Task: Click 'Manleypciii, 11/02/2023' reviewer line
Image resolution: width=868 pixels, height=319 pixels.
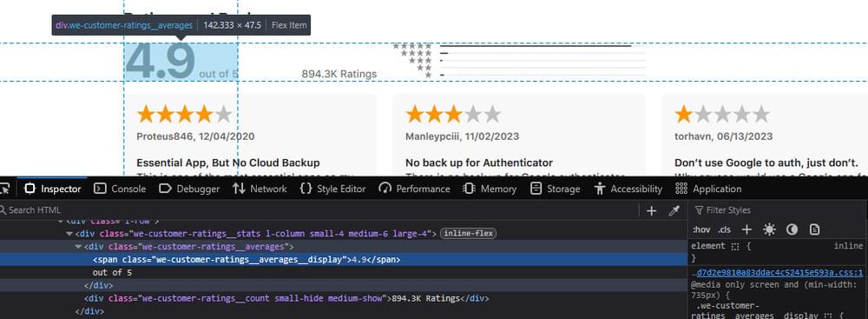Action: [463, 136]
